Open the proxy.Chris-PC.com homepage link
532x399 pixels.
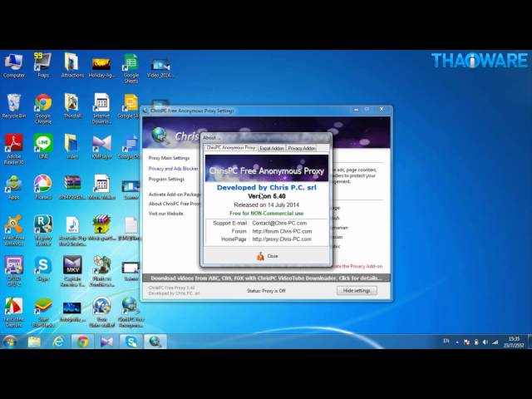[282, 239]
